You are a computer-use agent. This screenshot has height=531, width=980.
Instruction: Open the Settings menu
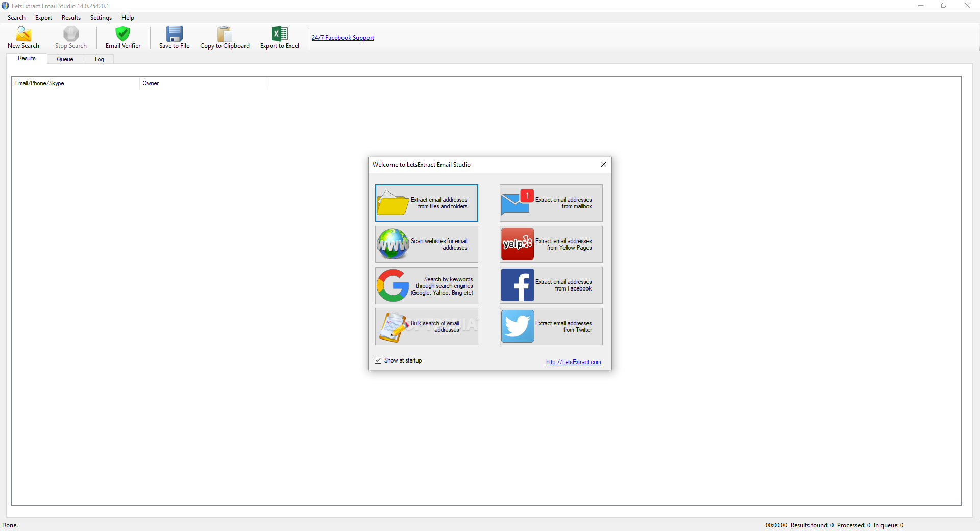point(101,18)
